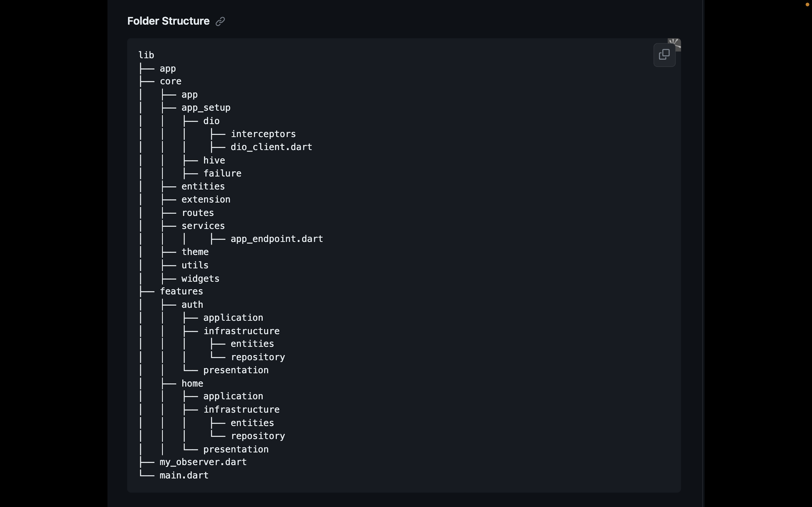Click the copy-to-clipboard icon on the code block
Viewport: 812px width, 507px height.
click(664, 54)
